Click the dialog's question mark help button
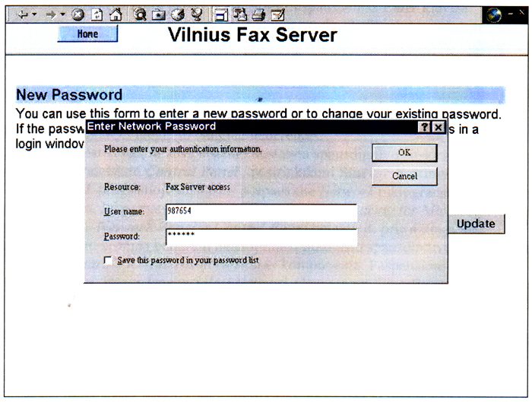Screen dimensions: 532x403 425,127
